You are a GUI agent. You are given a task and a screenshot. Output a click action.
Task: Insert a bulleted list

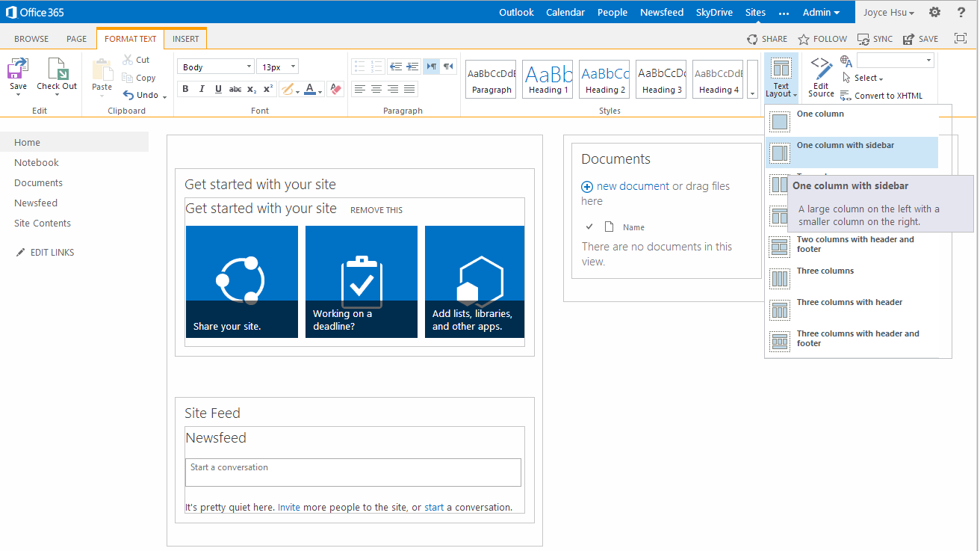click(x=359, y=67)
